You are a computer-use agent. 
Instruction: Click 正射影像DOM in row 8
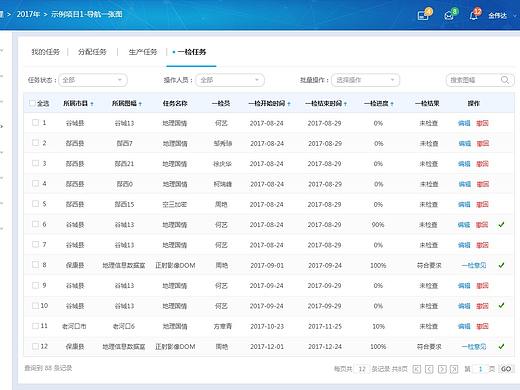click(175, 266)
